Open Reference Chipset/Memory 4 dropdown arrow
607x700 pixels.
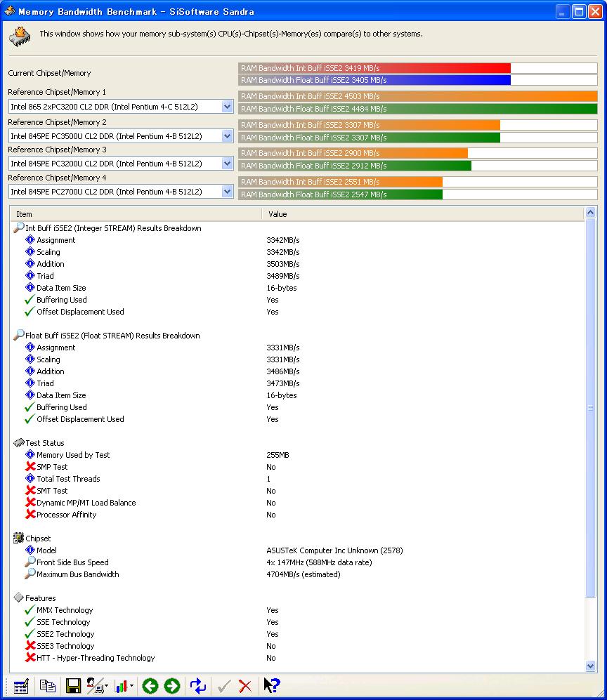tap(227, 192)
